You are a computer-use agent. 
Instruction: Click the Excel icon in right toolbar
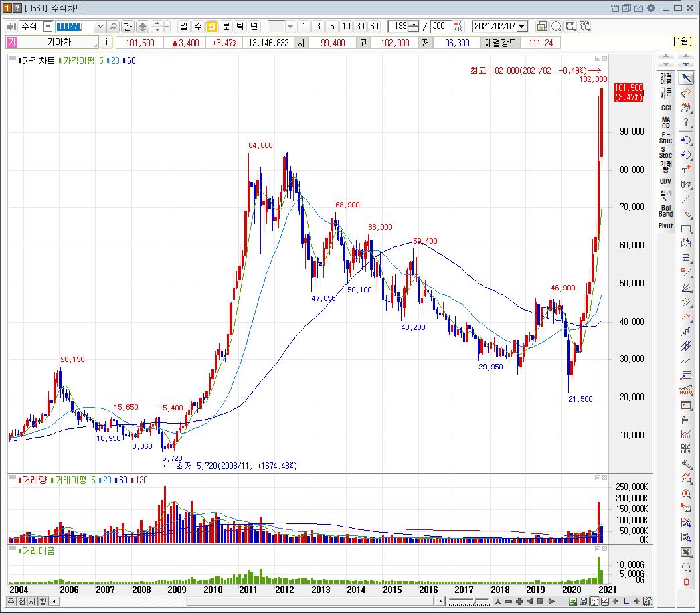tap(686, 553)
